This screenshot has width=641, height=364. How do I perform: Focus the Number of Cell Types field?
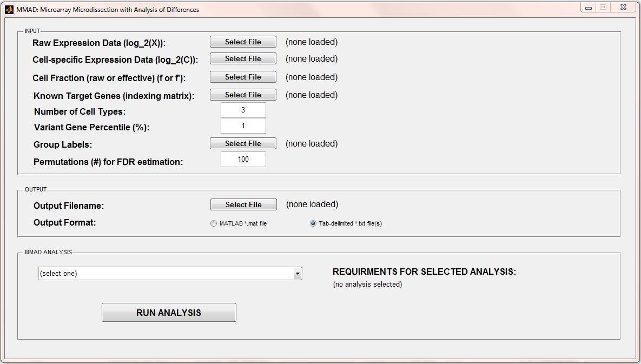coord(243,110)
